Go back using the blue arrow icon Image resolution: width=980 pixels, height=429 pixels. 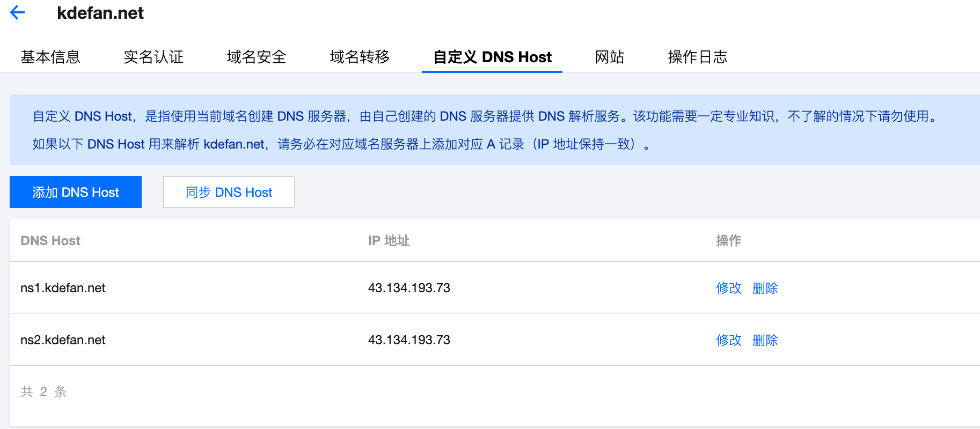point(18,12)
